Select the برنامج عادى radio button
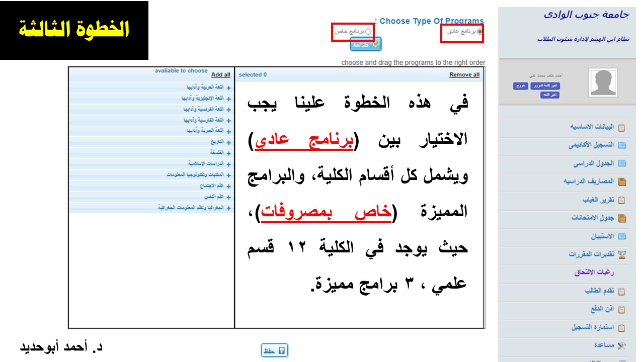 pyautogui.click(x=479, y=32)
